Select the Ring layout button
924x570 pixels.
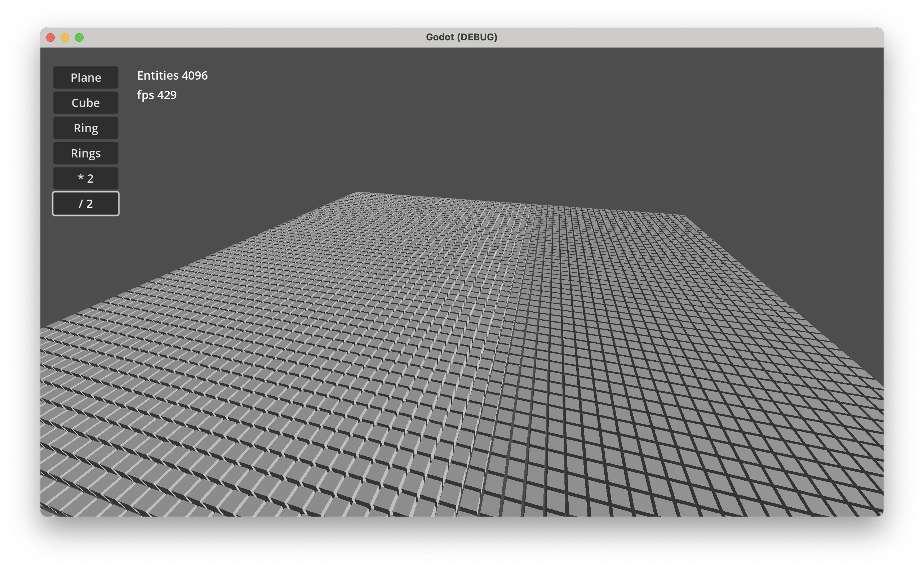[x=85, y=128]
